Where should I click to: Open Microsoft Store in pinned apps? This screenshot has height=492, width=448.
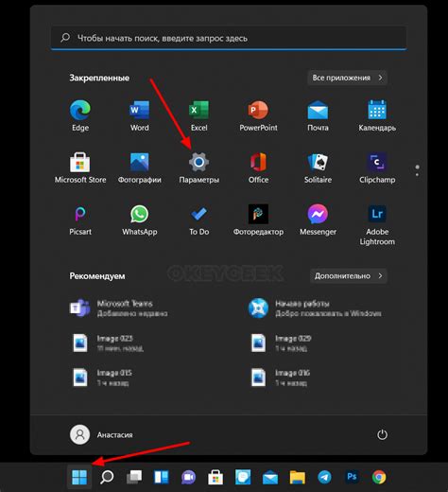click(80, 167)
